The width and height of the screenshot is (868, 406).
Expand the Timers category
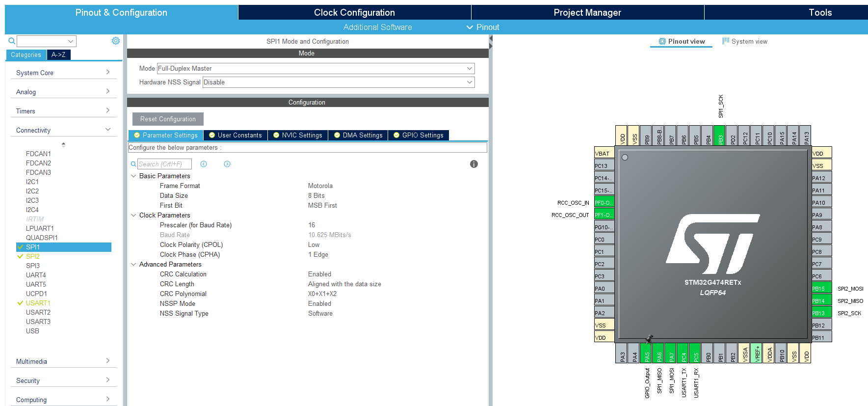tap(64, 111)
